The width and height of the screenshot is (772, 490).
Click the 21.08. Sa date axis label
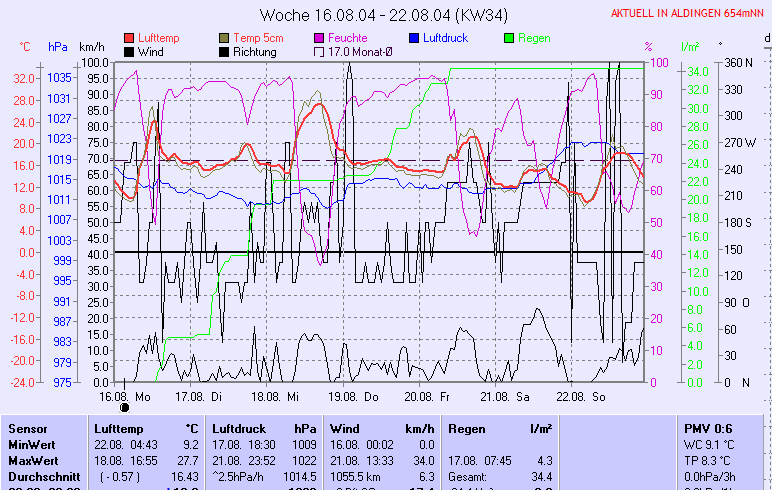coord(504,396)
